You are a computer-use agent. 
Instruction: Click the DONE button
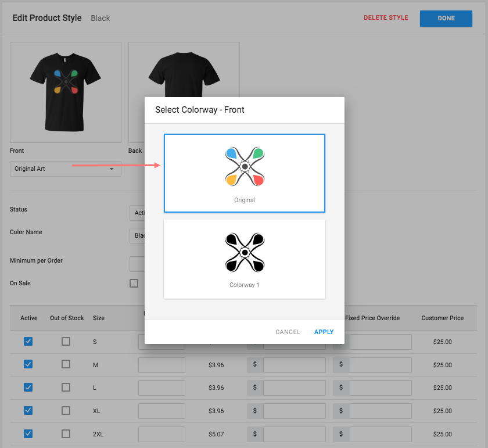pos(446,19)
